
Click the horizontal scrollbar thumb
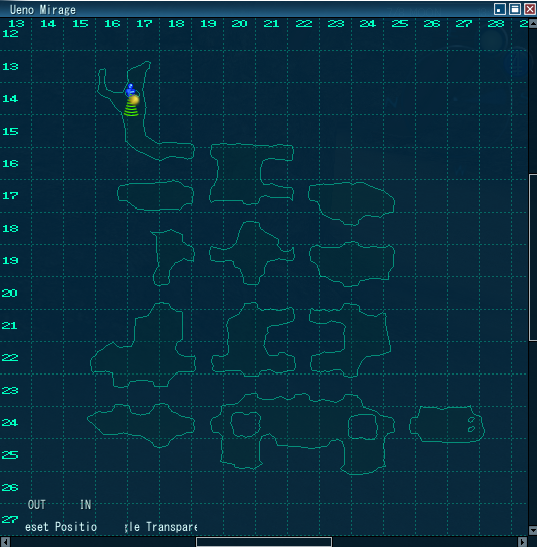(x=264, y=542)
